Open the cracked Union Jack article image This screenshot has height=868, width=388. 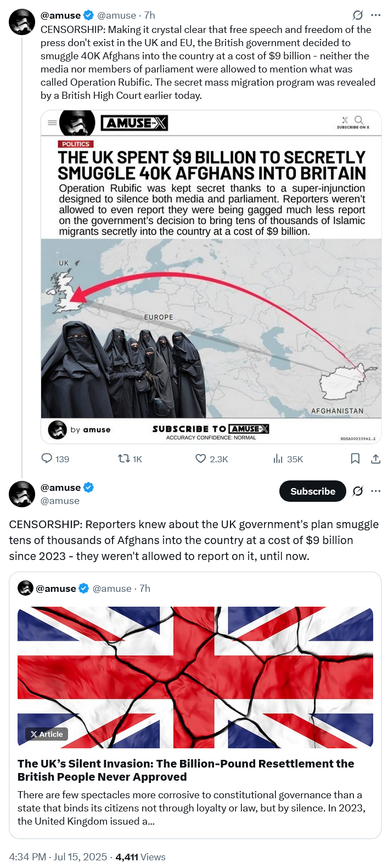tap(195, 677)
